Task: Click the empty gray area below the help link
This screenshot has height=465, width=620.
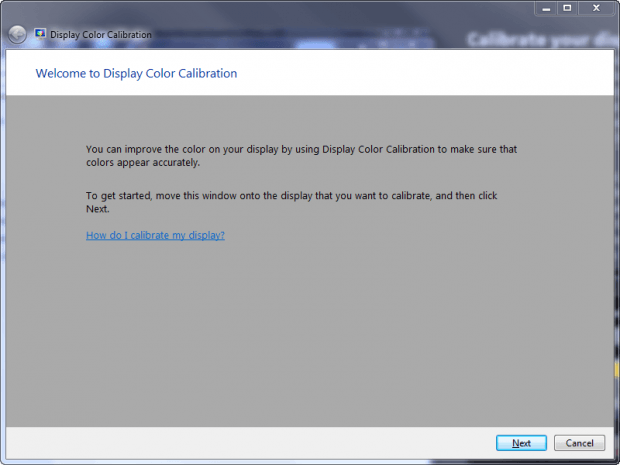Action: [x=310, y=332]
